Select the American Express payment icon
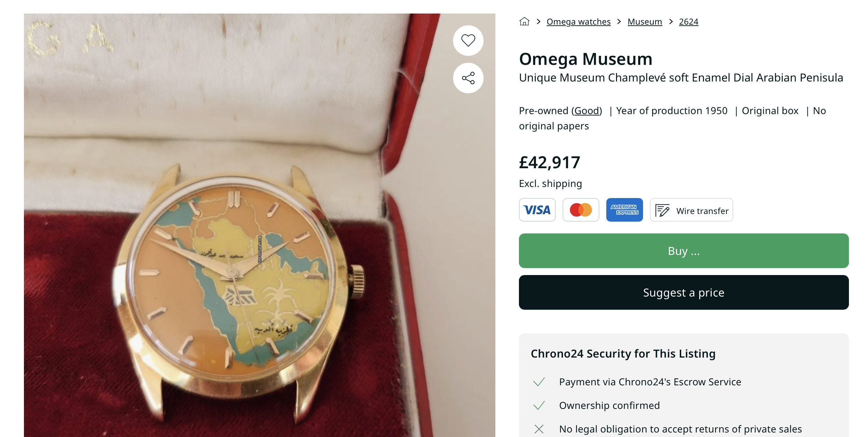Image resolution: width=868 pixels, height=437 pixels. coord(624,210)
